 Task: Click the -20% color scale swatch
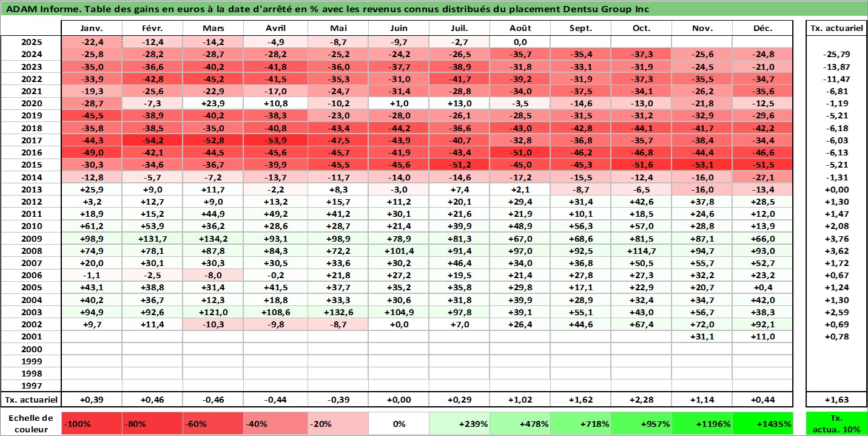[x=338, y=423]
